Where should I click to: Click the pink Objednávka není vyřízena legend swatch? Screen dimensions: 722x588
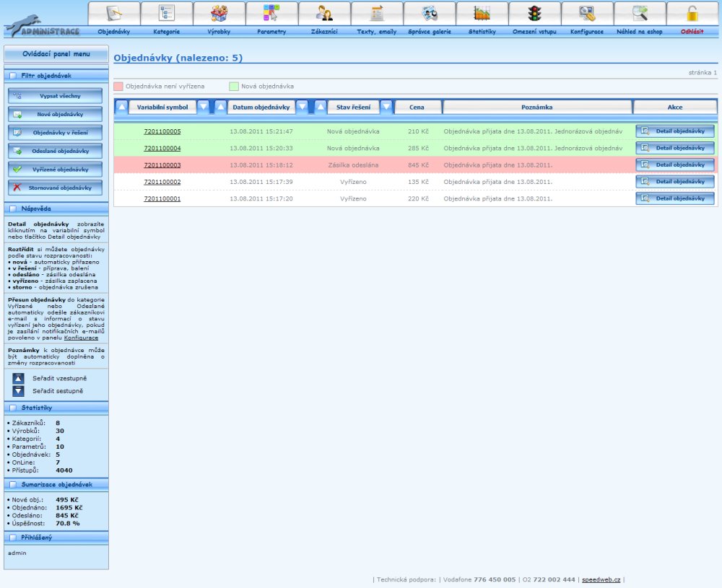[x=118, y=86]
